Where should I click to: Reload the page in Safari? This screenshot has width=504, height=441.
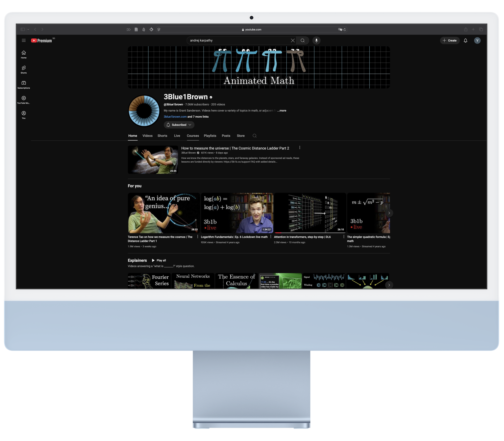(345, 30)
